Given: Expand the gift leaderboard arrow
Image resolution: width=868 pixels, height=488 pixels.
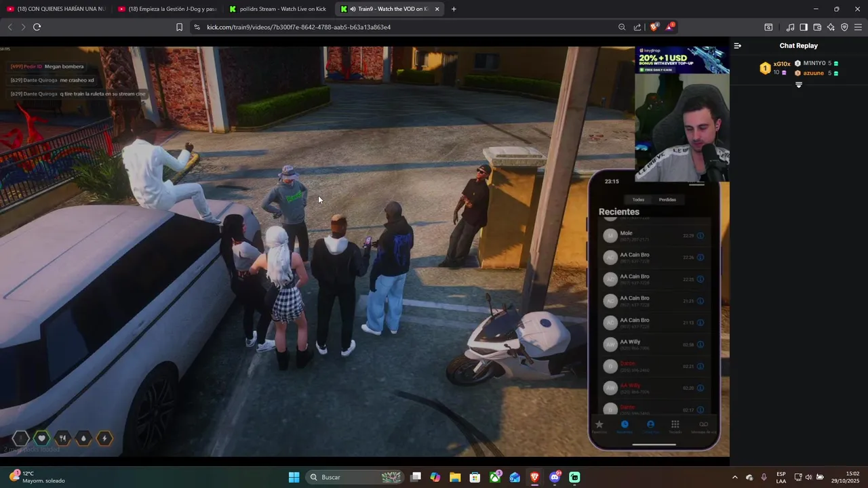Looking at the screenshot, I should pos(799,85).
